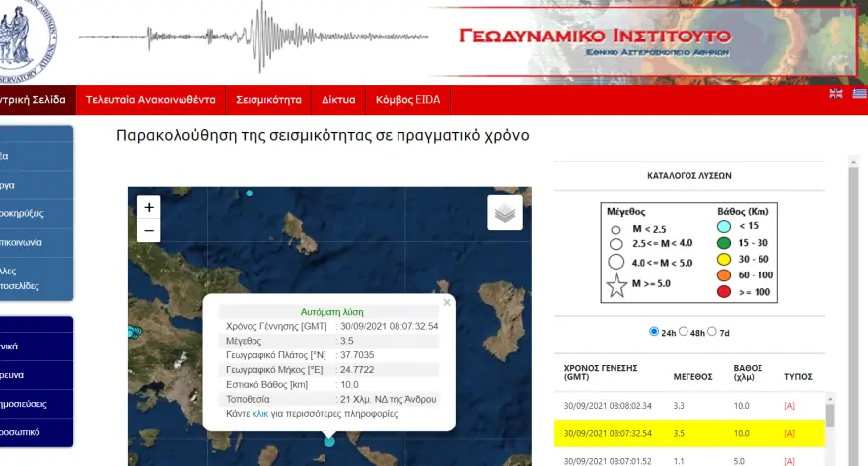Open the map layers switcher
This screenshot has height=466, width=868.
tap(505, 212)
